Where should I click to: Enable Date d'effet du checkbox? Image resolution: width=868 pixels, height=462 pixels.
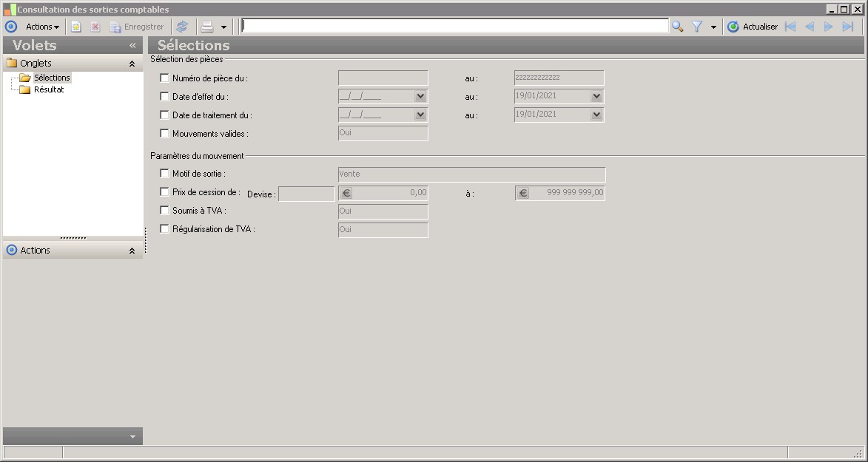pyautogui.click(x=164, y=96)
